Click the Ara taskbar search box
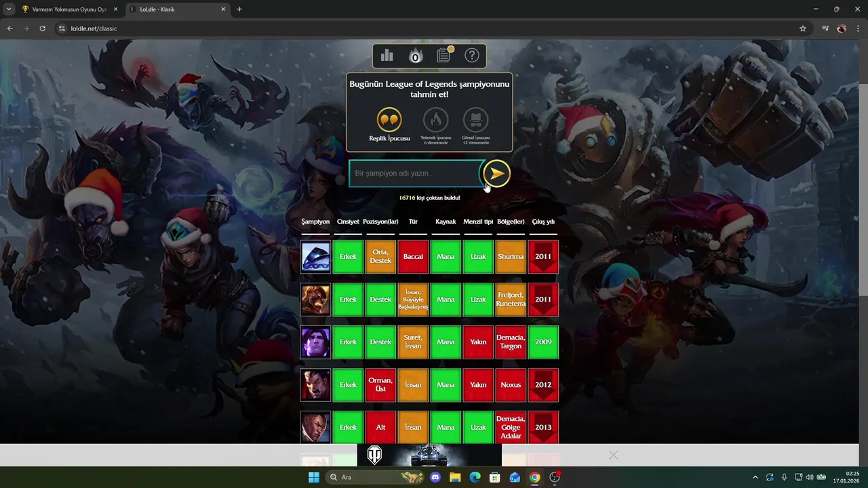 [376, 477]
